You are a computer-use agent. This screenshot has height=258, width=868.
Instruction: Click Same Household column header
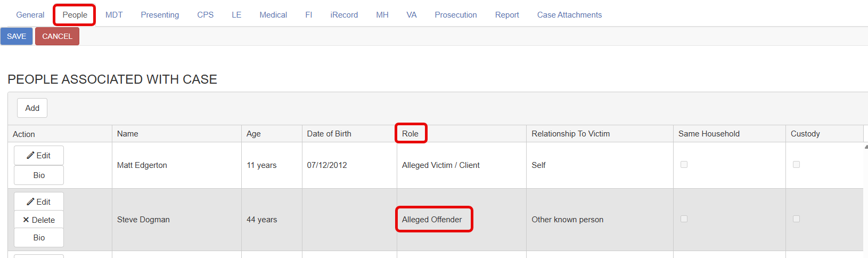730,134
